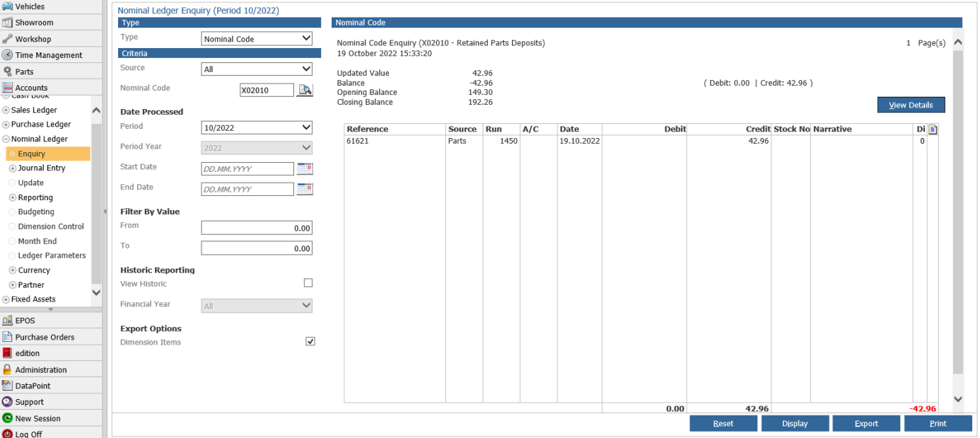The image size is (980, 438).
Task: Click the End Date input field
Action: pos(247,190)
